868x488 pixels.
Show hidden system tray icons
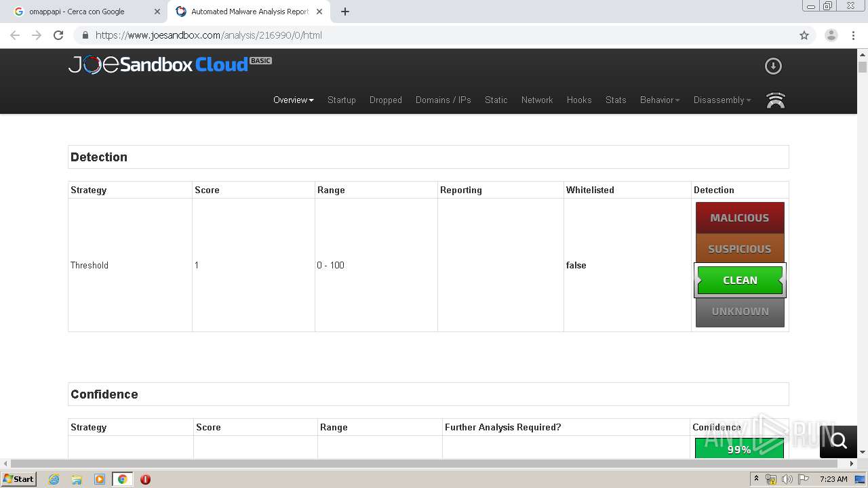tap(756, 479)
